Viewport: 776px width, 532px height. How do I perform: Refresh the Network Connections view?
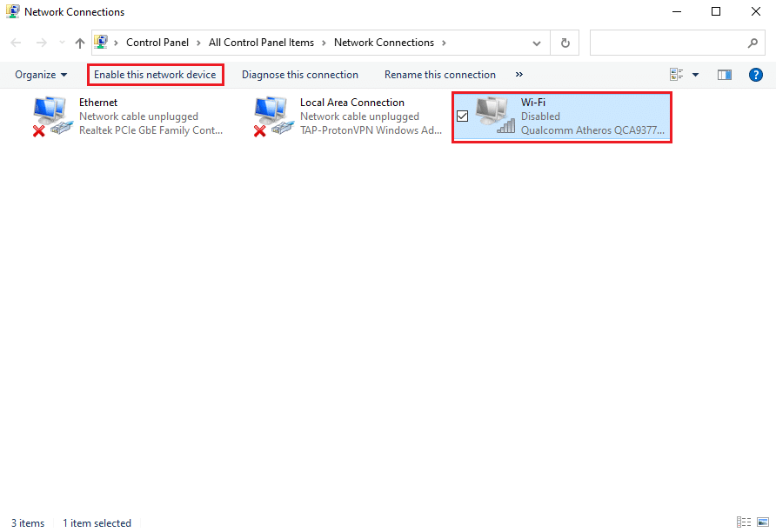click(565, 43)
